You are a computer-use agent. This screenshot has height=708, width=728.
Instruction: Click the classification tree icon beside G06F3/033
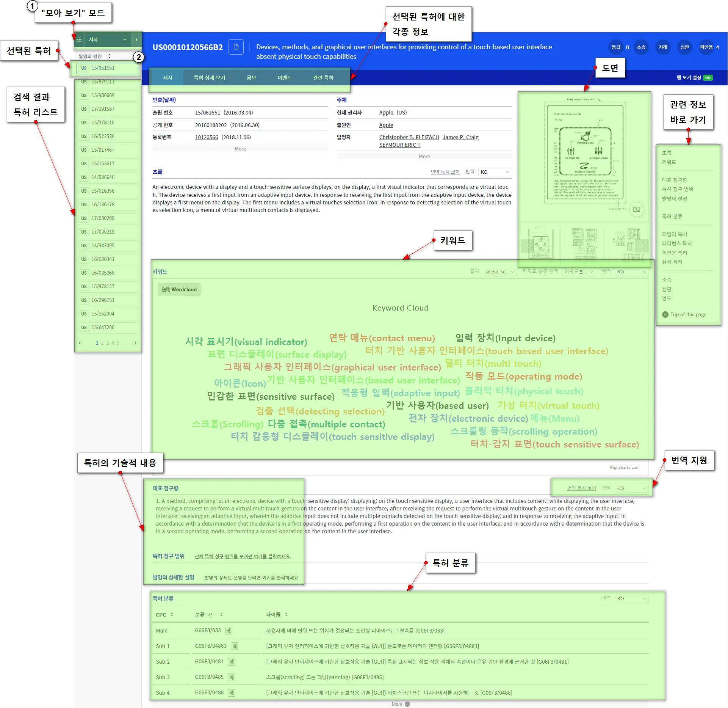(229, 631)
